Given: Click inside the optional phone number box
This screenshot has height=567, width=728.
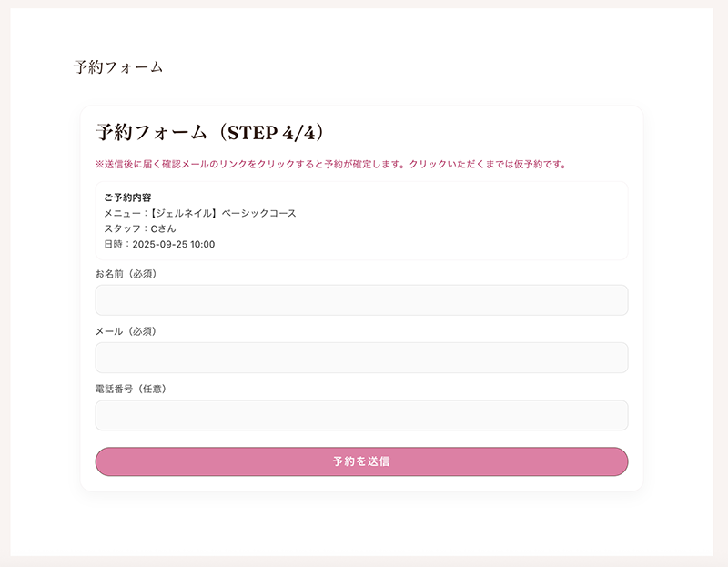Looking at the screenshot, I should click(x=361, y=415).
